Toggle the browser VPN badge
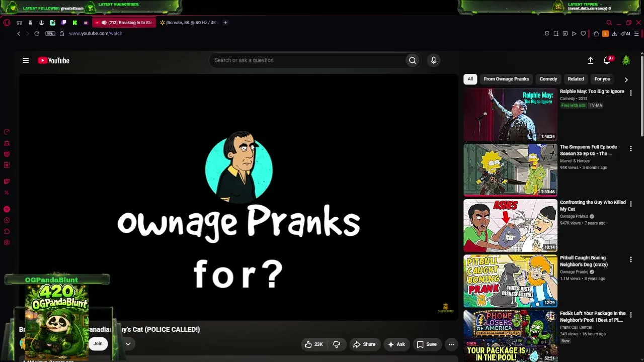The image size is (644, 362). 50,34
